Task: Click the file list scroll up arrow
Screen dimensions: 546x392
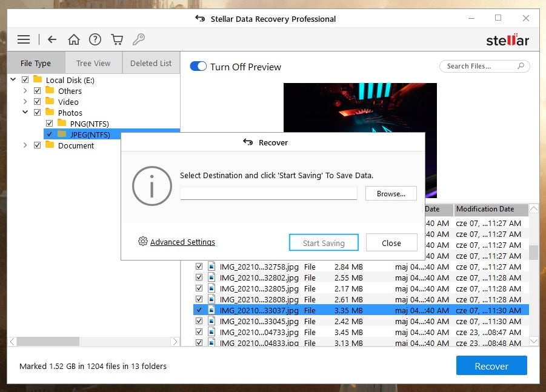Action: point(533,209)
